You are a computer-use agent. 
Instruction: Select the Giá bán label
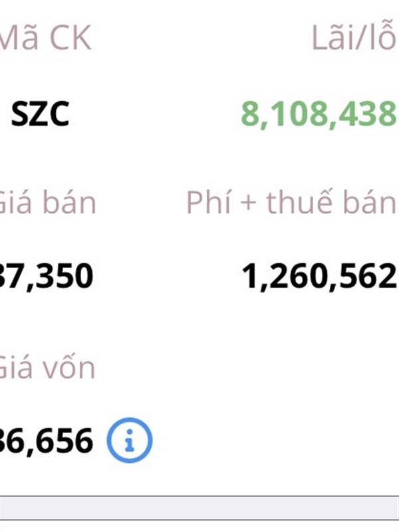tap(48, 203)
